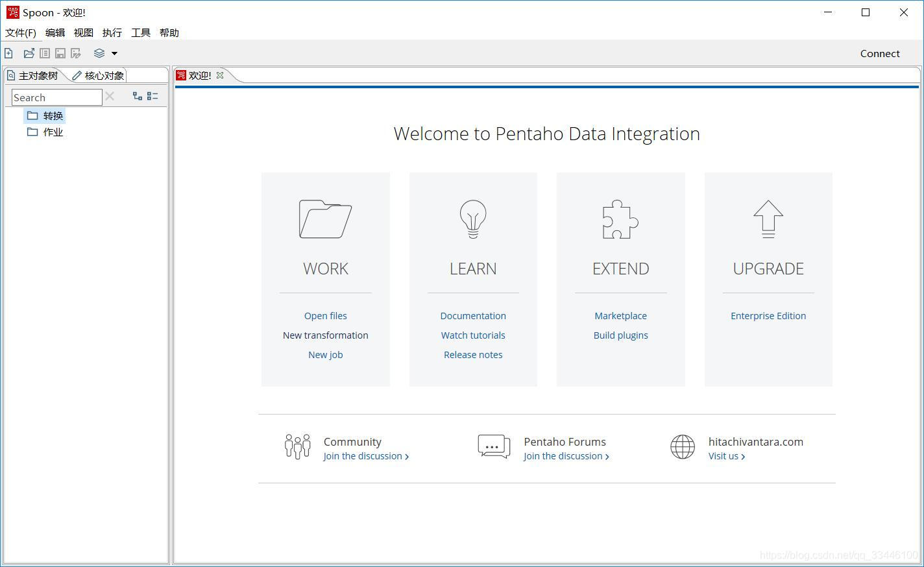The width and height of the screenshot is (924, 567).
Task: Click the New file toolbar icon
Action: point(8,53)
